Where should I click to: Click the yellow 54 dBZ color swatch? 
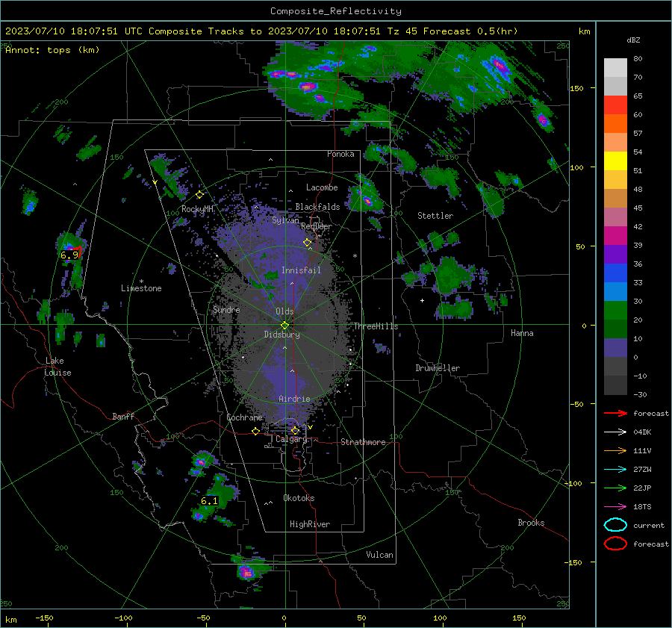(615, 161)
